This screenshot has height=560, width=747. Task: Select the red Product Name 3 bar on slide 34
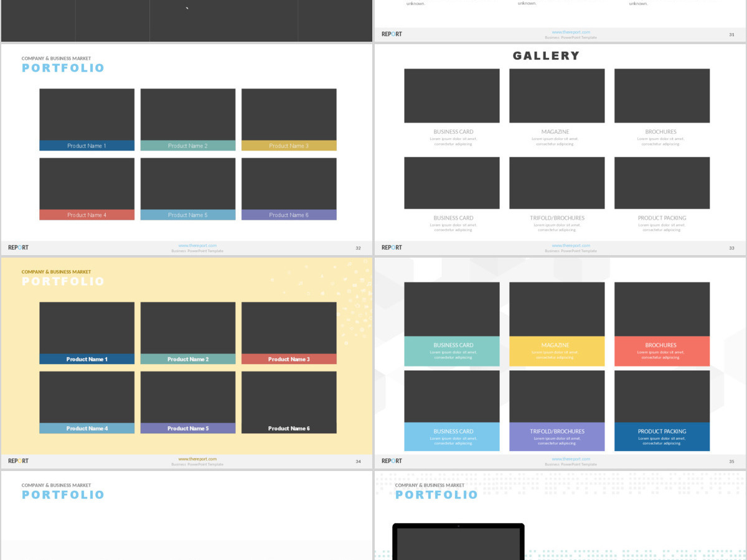[x=289, y=359]
